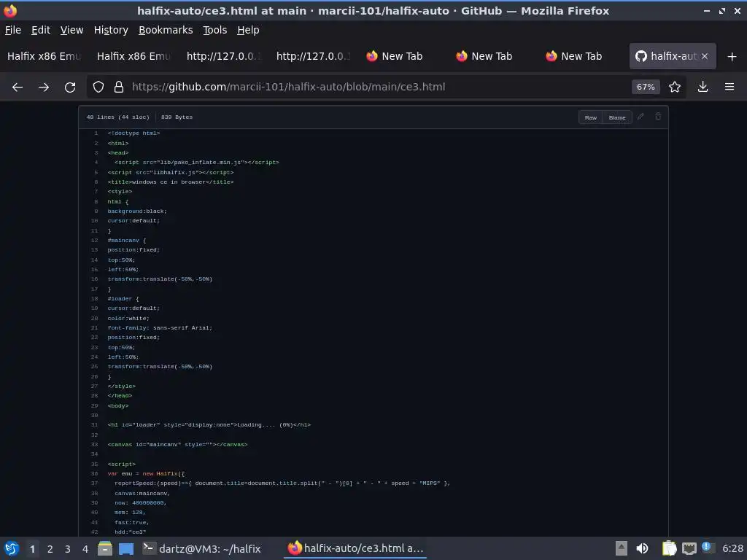Click the canvas id maincanv line
The width and height of the screenshot is (747, 560).
point(178,445)
